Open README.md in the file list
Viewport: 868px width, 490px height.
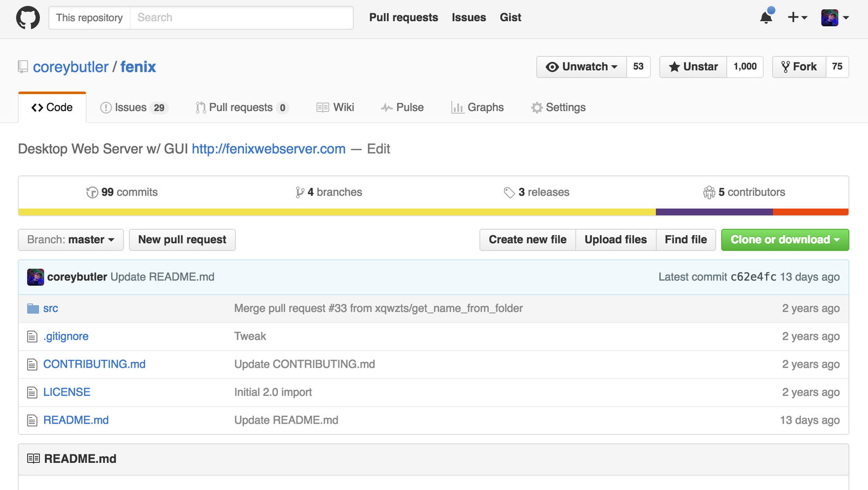tap(76, 420)
